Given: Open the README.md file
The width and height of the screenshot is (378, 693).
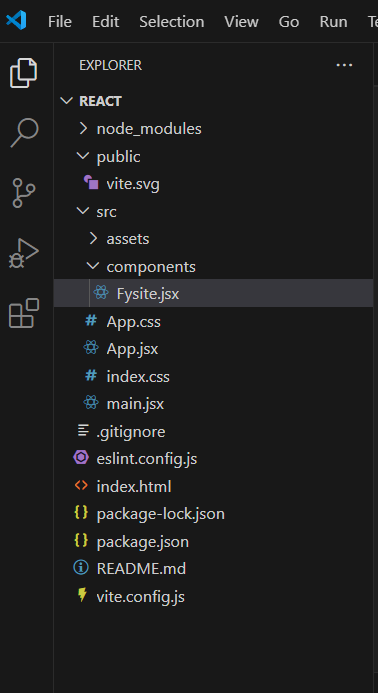Looking at the screenshot, I should click(x=141, y=568).
